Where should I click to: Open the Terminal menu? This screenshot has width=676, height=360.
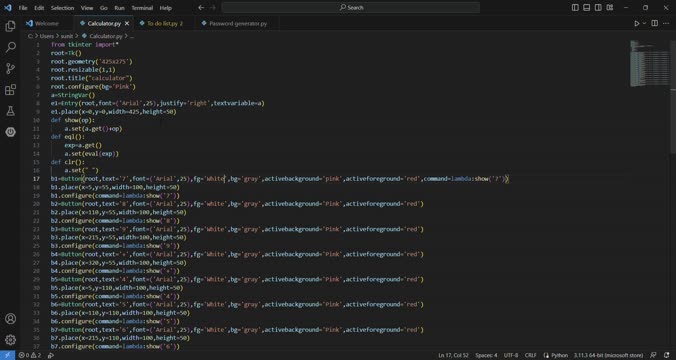tap(142, 8)
